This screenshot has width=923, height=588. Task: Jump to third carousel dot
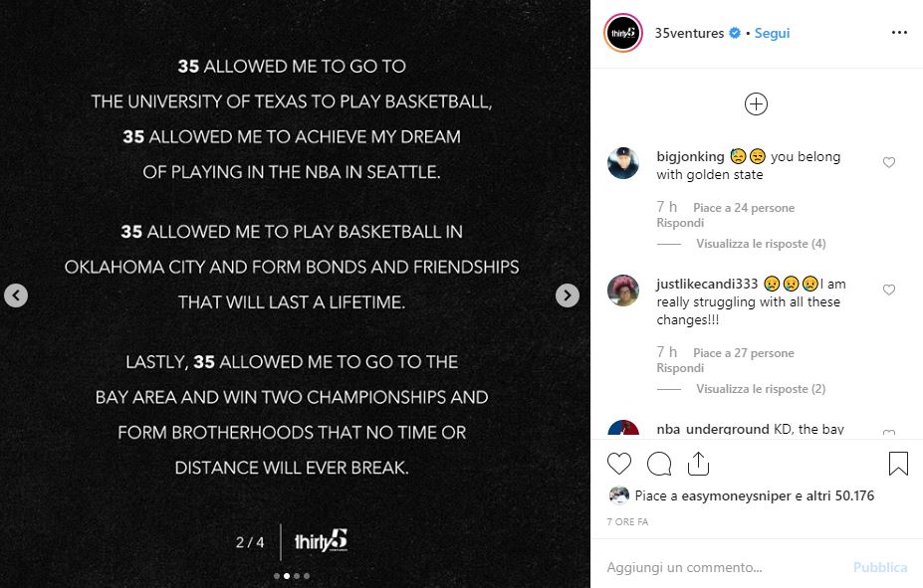(x=297, y=576)
